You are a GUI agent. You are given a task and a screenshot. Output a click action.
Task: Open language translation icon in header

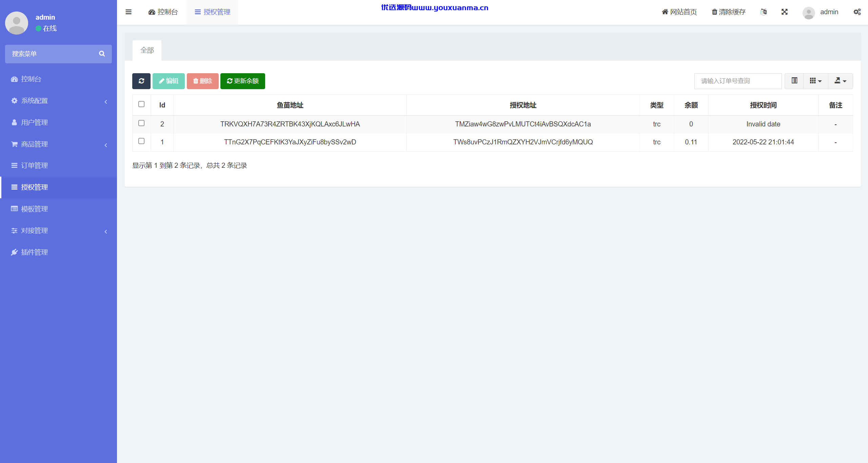(x=764, y=12)
